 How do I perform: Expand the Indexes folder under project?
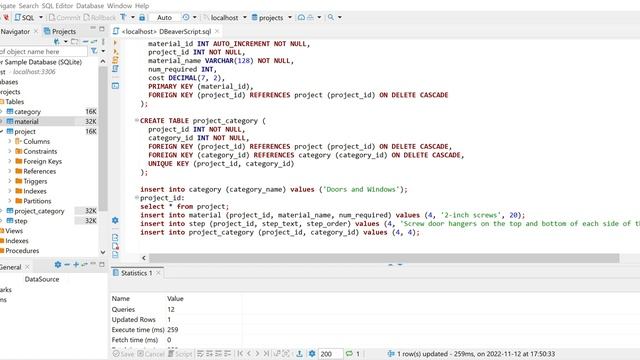tap(10, 191)
